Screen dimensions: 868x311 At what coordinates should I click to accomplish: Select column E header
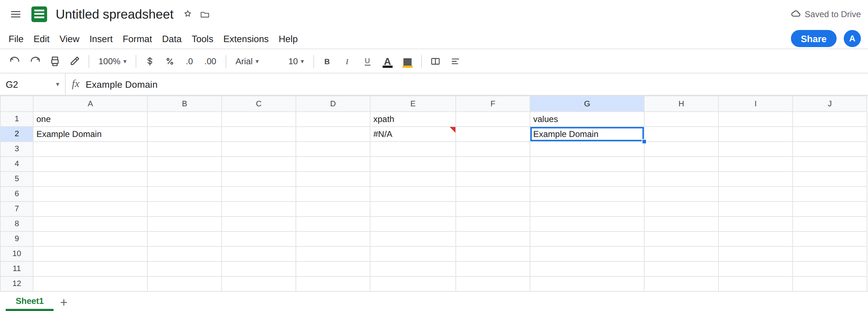(x=413, y=104)
